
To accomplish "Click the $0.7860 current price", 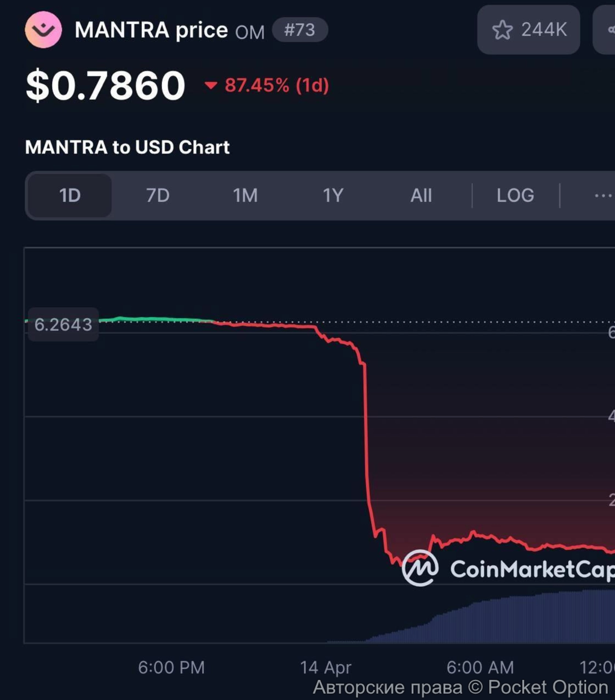I will [106, 85].
